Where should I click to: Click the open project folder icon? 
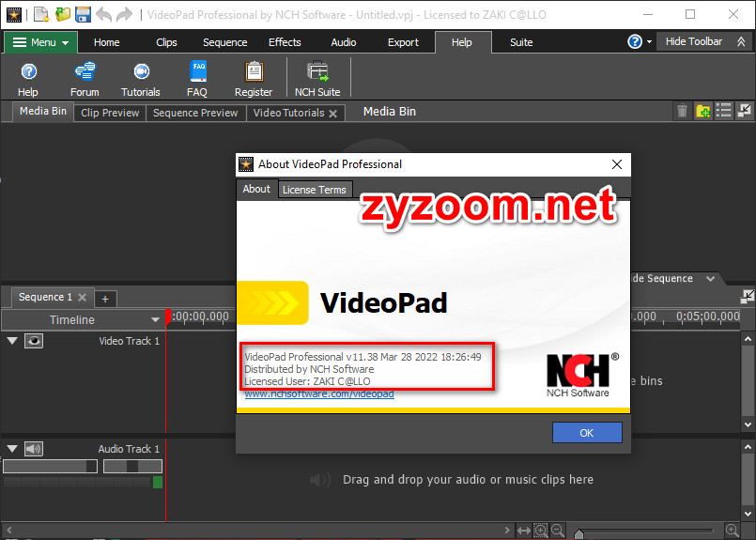62,14
